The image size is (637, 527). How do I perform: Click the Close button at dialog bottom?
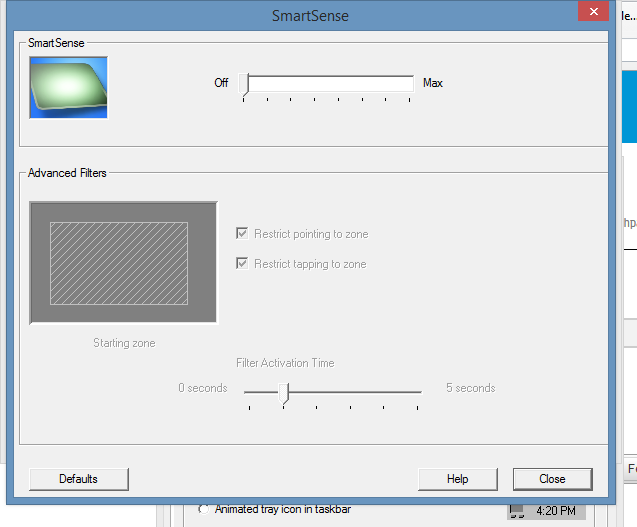552,479
